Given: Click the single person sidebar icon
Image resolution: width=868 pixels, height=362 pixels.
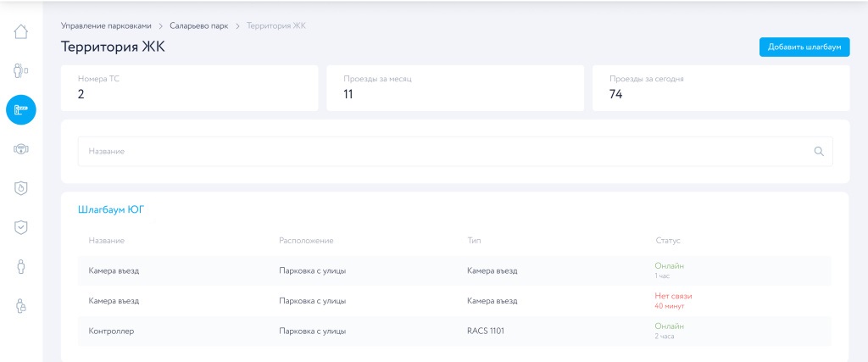Looking at the screenshot, I should click(x=21, y=266).
